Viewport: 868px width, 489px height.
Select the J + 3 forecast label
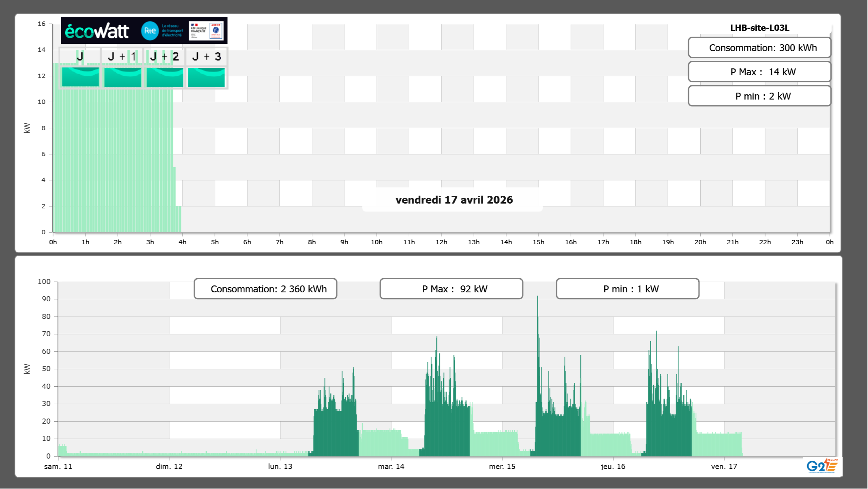(x=206, y=56)
